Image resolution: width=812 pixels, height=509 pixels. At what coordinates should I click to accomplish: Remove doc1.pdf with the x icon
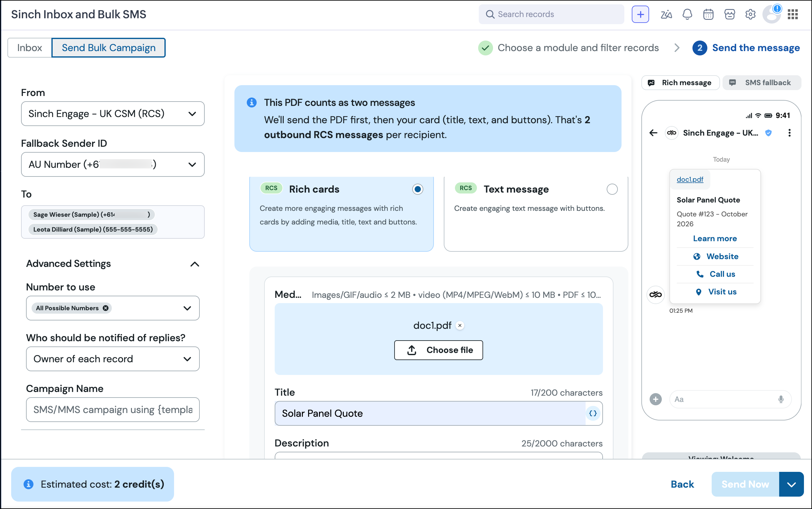click(x=460, y=325)
